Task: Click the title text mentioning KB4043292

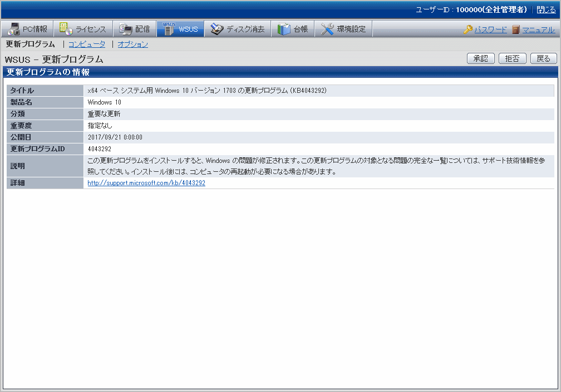Action: coord(207,91)
